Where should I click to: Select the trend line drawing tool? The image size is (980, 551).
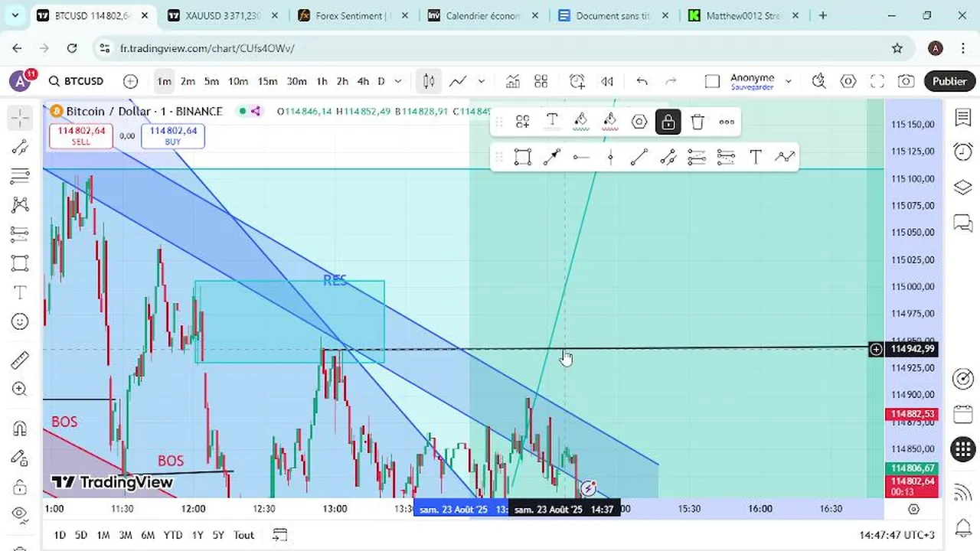(20, 147)
